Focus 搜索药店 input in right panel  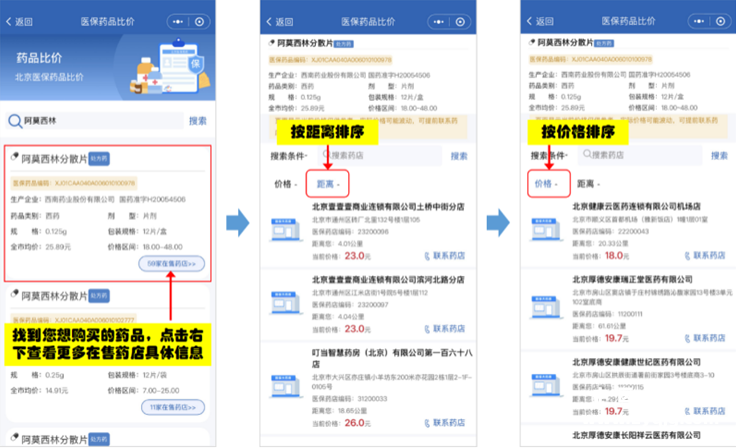(x=641, y=154)
